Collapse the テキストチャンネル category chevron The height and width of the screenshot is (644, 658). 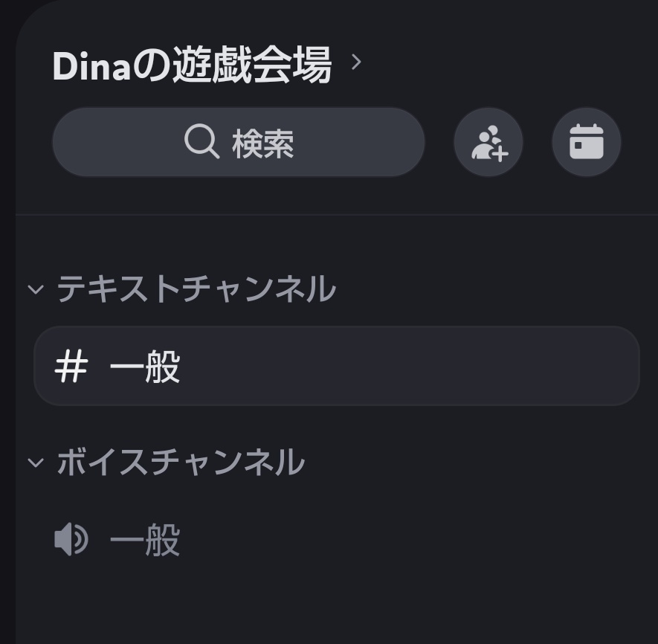pos(36,289)
